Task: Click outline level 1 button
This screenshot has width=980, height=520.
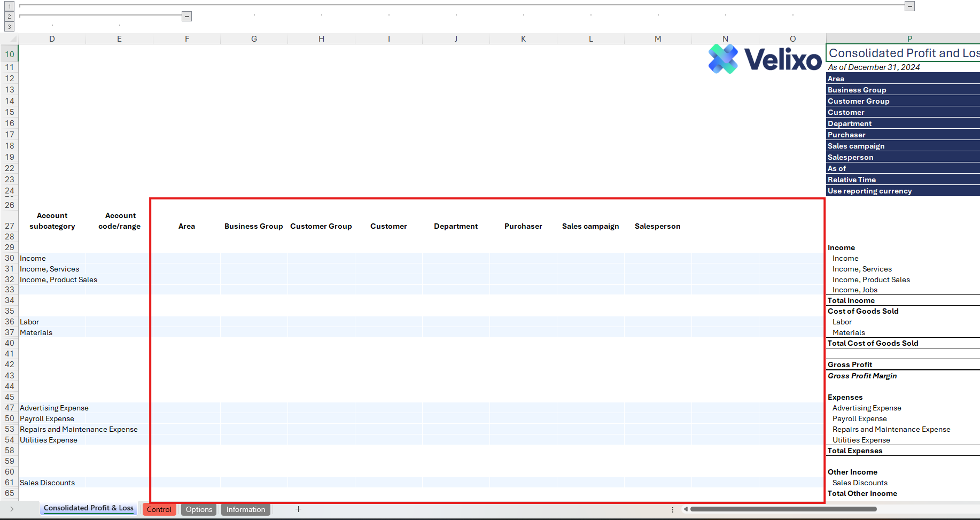Action: pyautogui.click(x=9, y=6)
